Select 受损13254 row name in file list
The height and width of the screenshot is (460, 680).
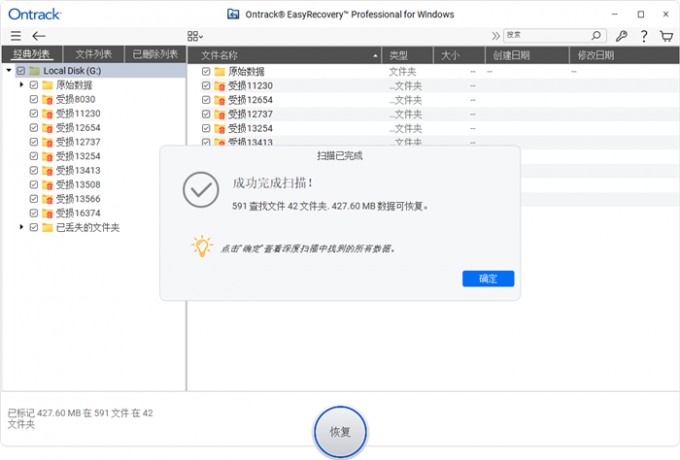click(250, 128)
